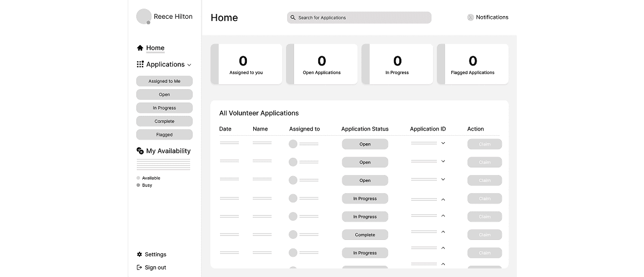Click the Home house icon in sidebar

pyautogui.click(x=140, y=48)
